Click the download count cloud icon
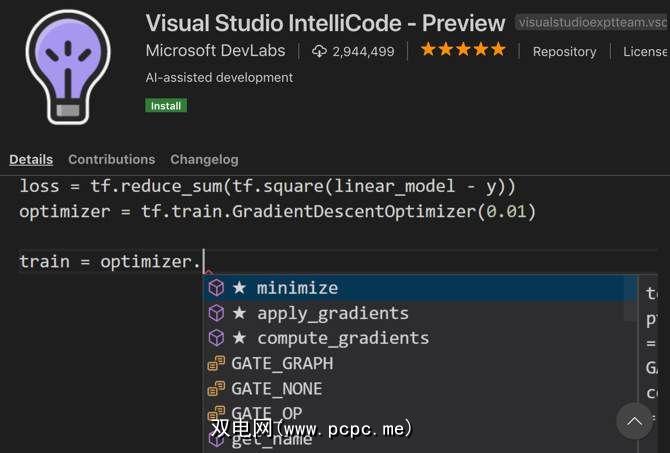 click(320, 51)
